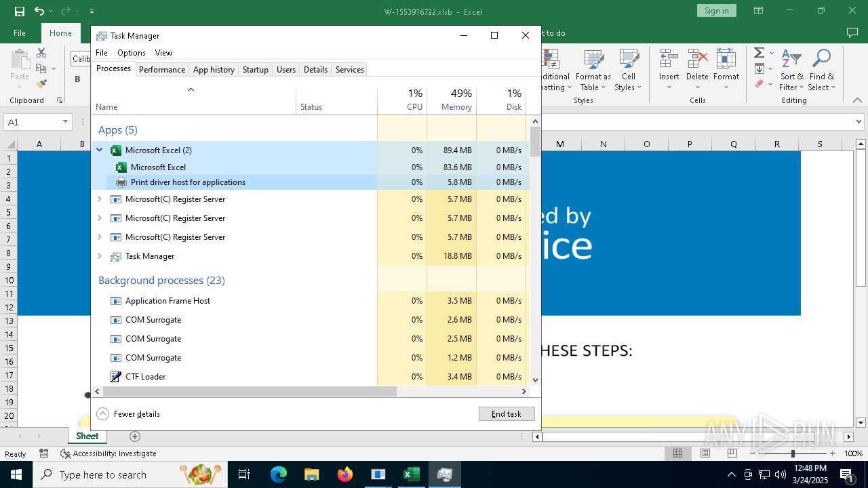Click the Task View icon on the taskbar
The image size is (868, 488).
pyautogui.click(x=244, y=474)
